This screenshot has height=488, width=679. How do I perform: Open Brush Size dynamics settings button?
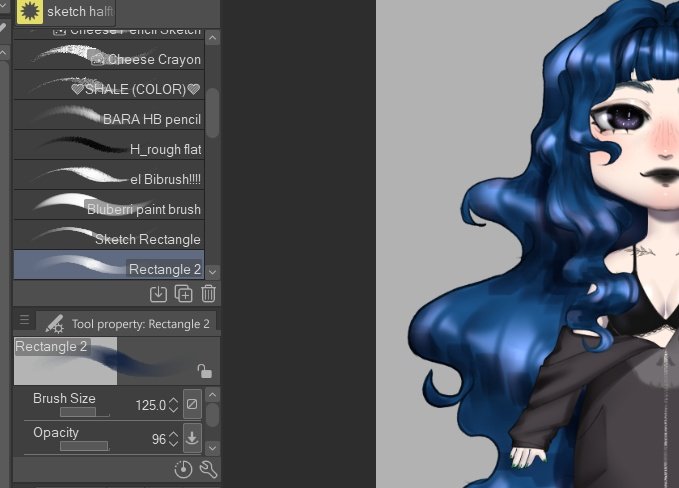click(x=192, y=404)
